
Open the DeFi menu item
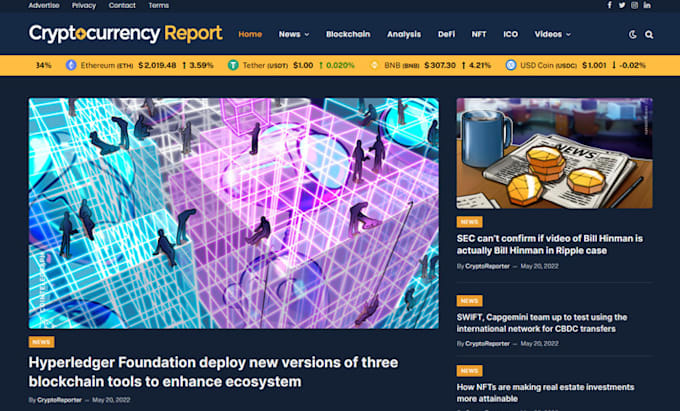446,34
